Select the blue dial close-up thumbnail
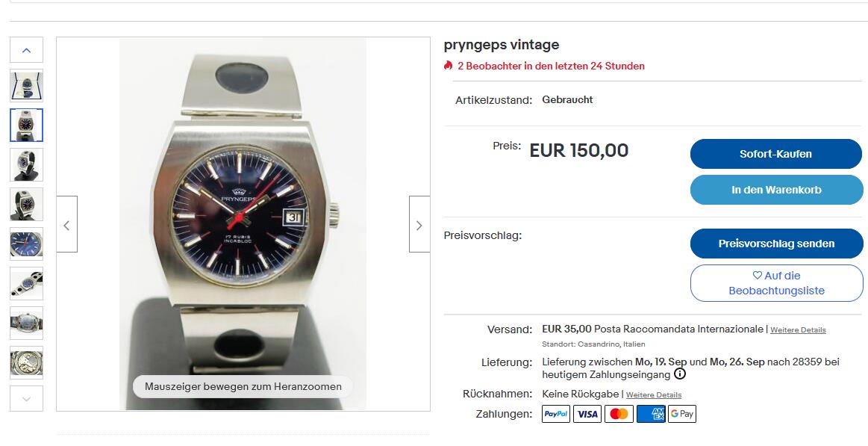 [27, 244]
